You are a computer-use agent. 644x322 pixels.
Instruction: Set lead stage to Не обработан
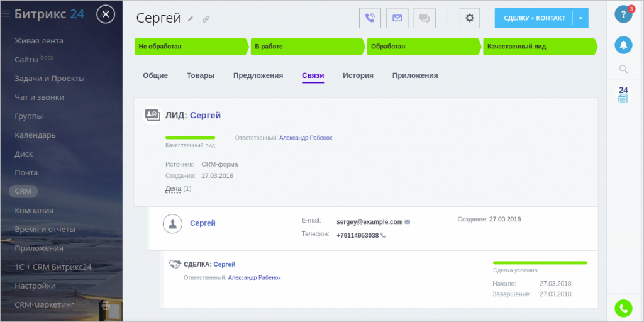(191, 47)
